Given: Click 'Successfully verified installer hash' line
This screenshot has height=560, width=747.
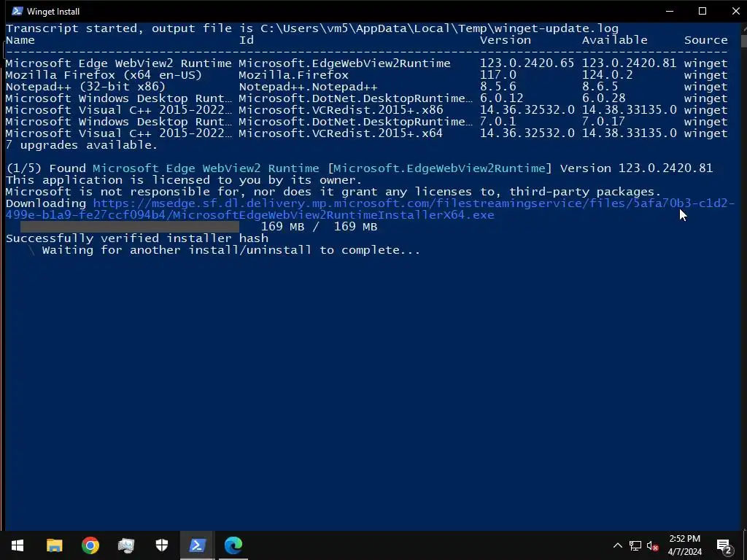Looking at the screenshot, I should (137, 238).
